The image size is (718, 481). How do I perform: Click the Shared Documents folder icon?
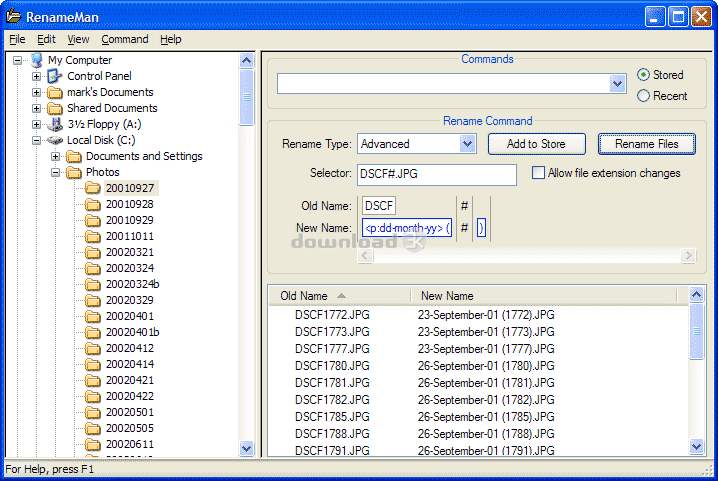click(x=55, y=108)
